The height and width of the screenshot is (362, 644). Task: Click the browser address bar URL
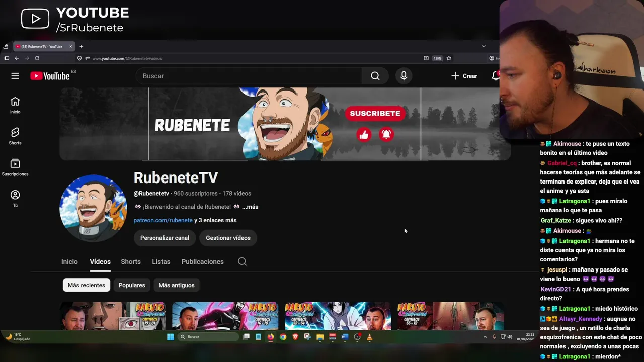pyautogui.click(x=127, y=58)
